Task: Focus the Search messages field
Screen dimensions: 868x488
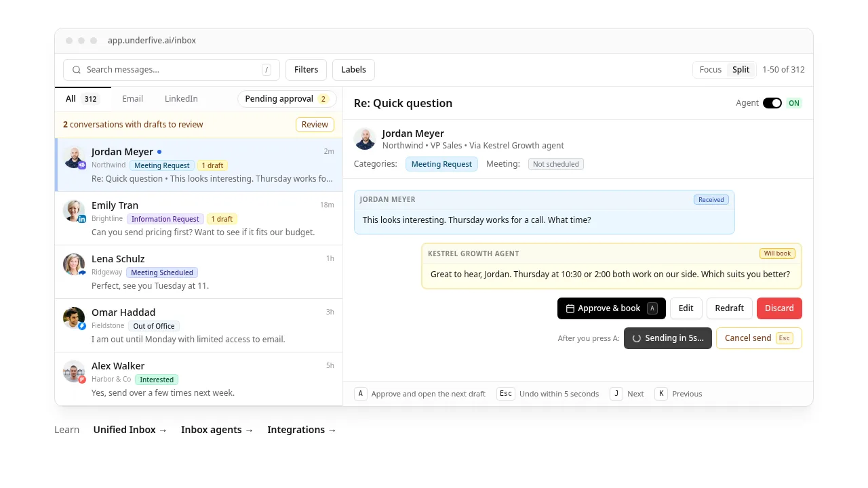Action: point(172,70)
